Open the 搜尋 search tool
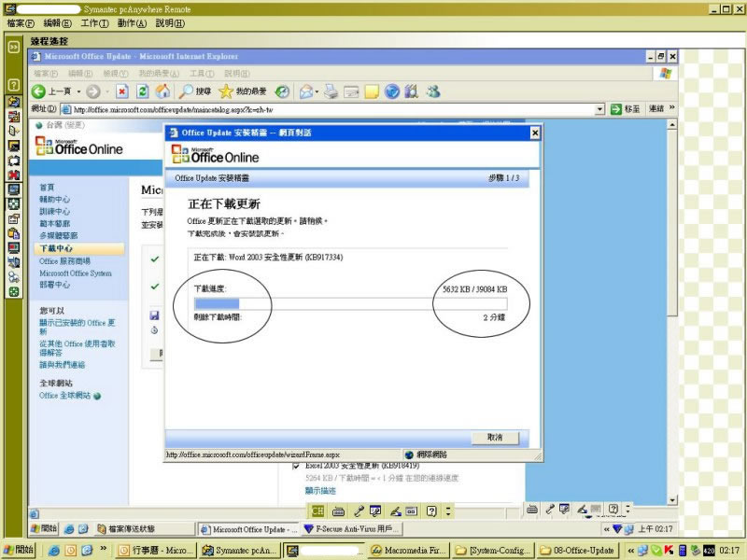The image size is (747, 560). coord(194,91)
